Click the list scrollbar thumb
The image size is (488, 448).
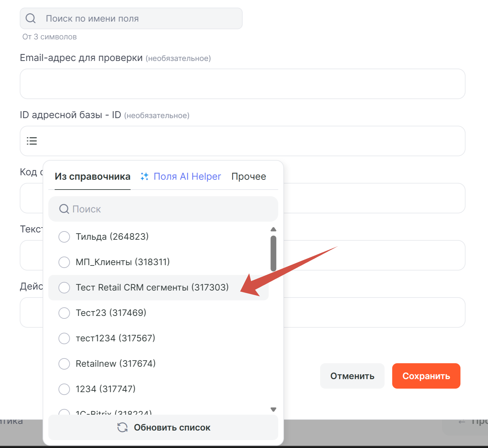(x=273, y=253)
